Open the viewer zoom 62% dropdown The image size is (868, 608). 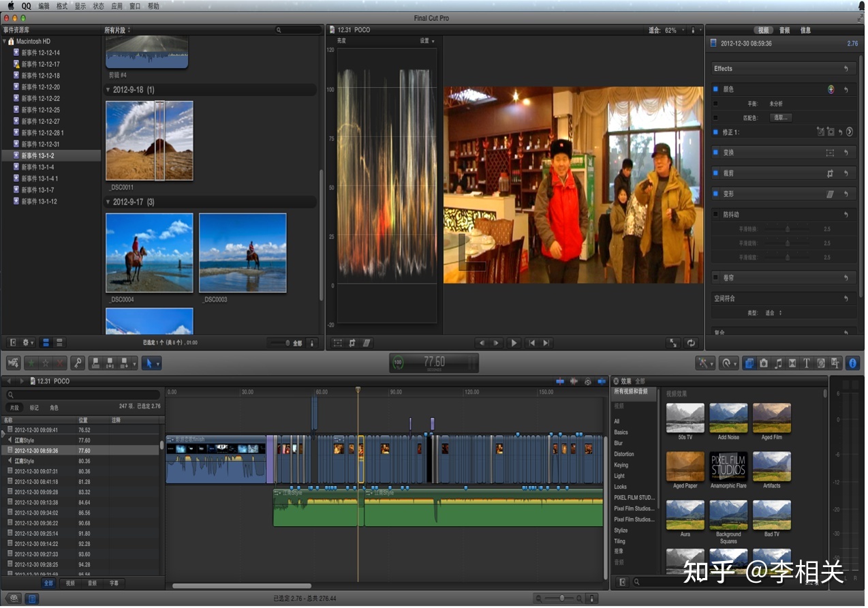click(672, 31)
